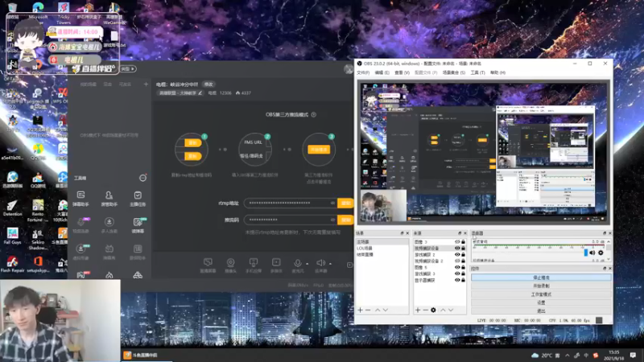The image size is (644, 362).
Task: Open source properties via Sources gear icon
Action: point(433,310)
